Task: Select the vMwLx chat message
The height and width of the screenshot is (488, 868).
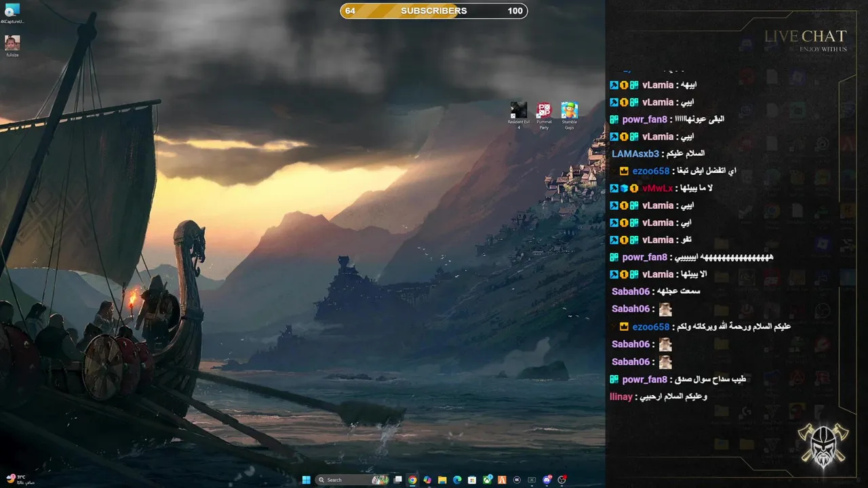Action: (660, 188)
